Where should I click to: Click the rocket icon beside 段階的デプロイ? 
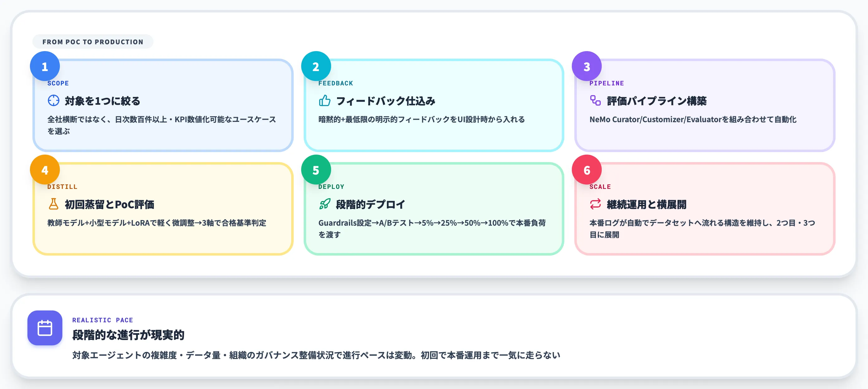(325, 204)
